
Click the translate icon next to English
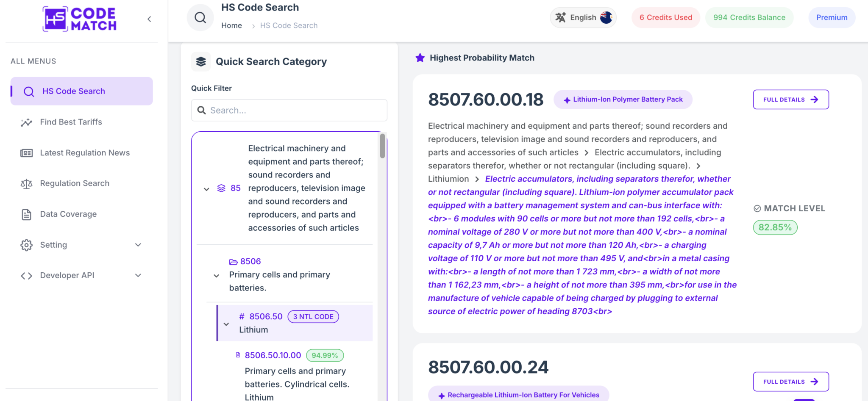pyautogui.click(x=561, y=17)
